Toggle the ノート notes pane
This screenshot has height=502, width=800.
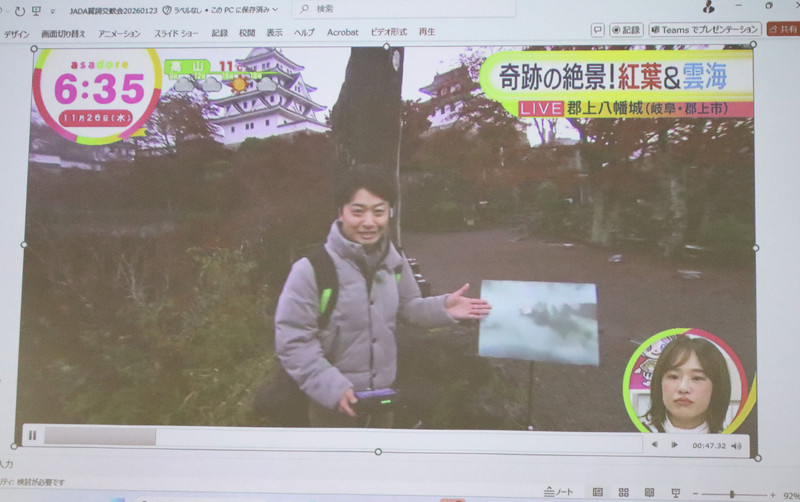coord(559,492)
